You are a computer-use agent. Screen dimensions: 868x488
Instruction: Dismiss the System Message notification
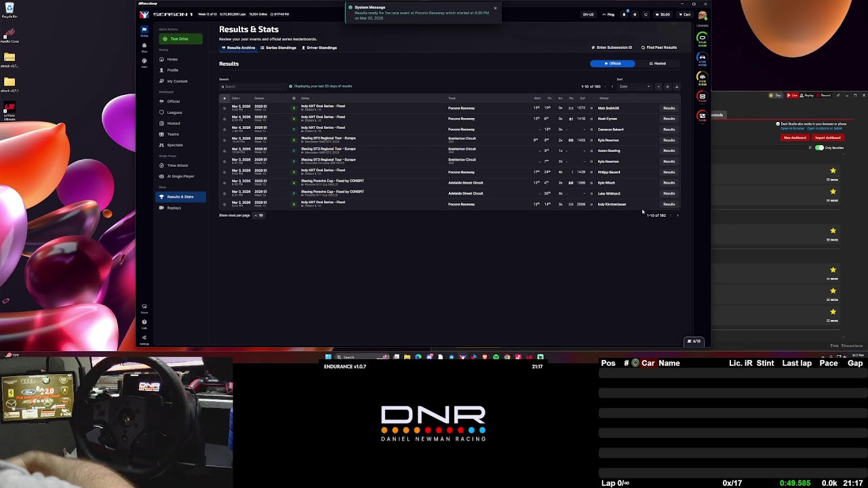[495, 8]
